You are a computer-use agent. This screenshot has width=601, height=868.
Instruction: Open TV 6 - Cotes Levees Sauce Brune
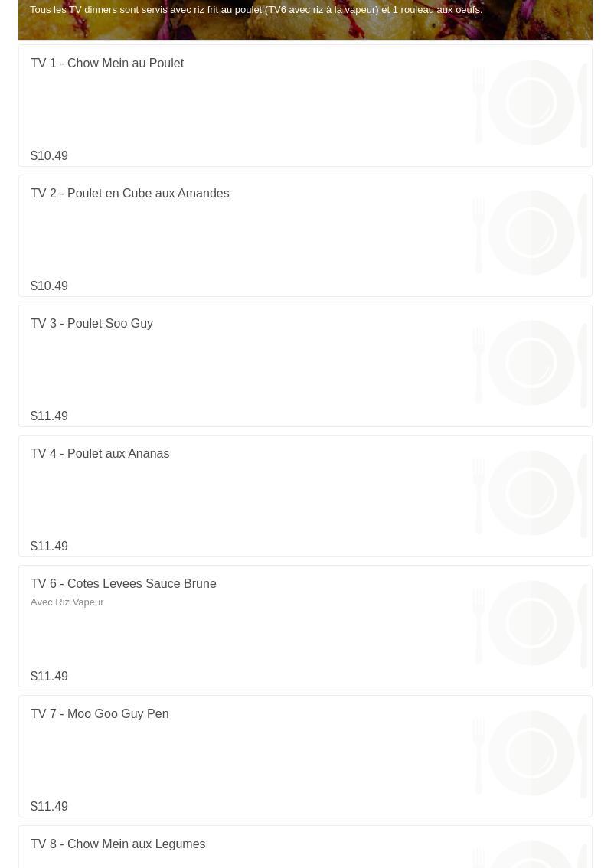(x=123, y=584)
